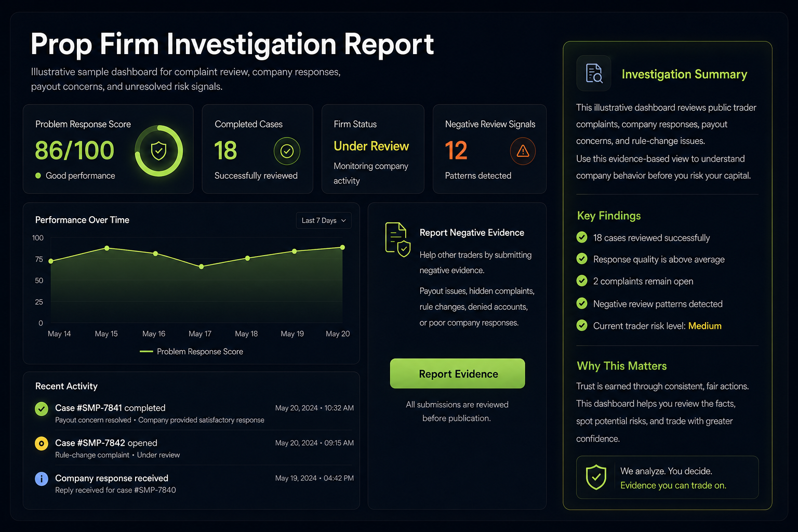798x532 pixels.
Task: Click the 'May 20, 2024 • 10:32 AM' timestamp
Action: click(x=314, y=408)
